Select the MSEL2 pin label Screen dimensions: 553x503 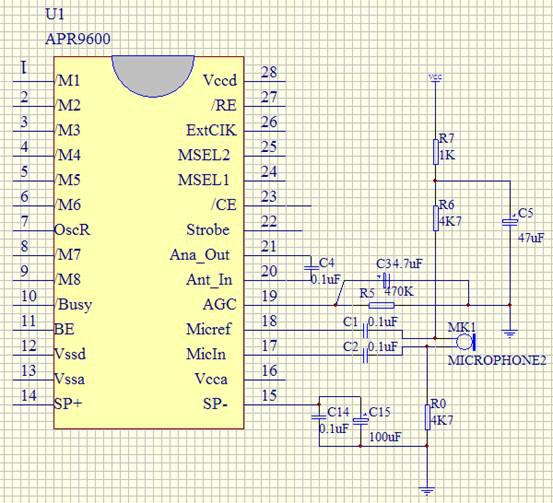point(204,155)
